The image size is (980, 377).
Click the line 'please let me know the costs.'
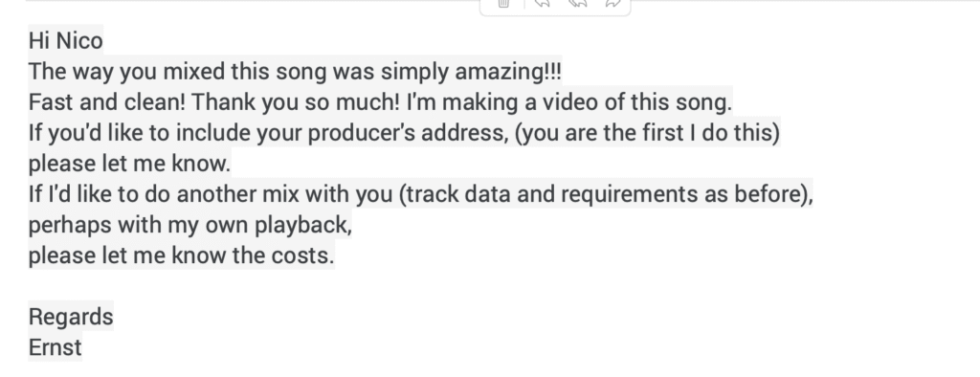tap(182, 255)
